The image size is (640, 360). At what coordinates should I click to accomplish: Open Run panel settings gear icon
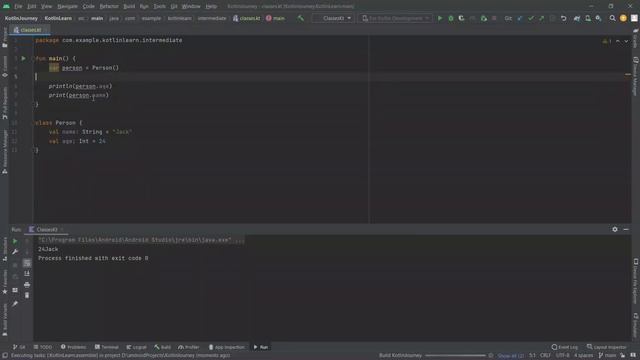click(615, 229)
